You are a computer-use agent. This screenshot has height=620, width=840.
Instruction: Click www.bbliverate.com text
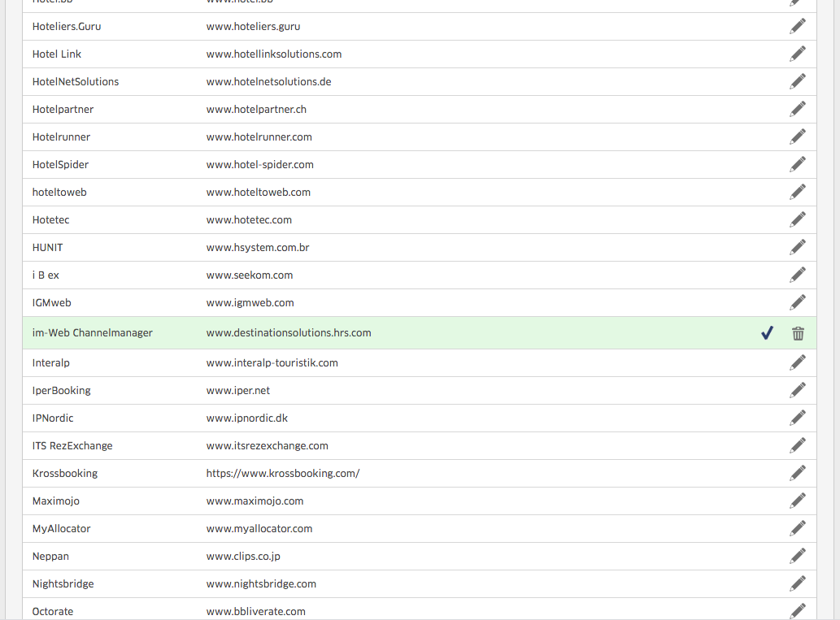coord(255,611)
